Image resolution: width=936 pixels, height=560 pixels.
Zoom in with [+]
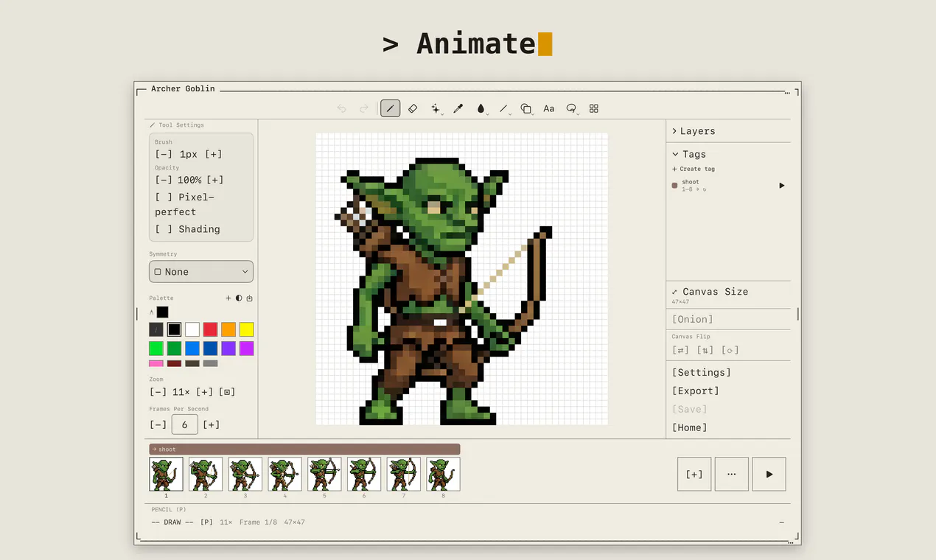pos(205,392)
